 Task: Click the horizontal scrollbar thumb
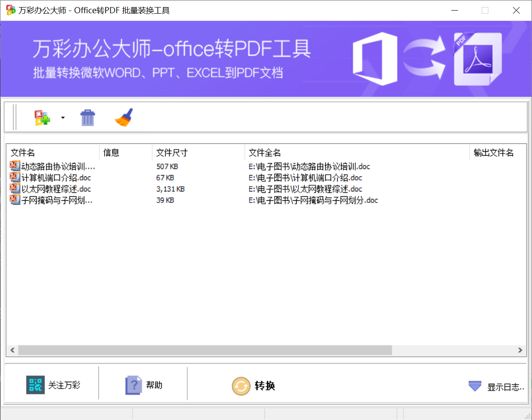click(x=205, y=350)
